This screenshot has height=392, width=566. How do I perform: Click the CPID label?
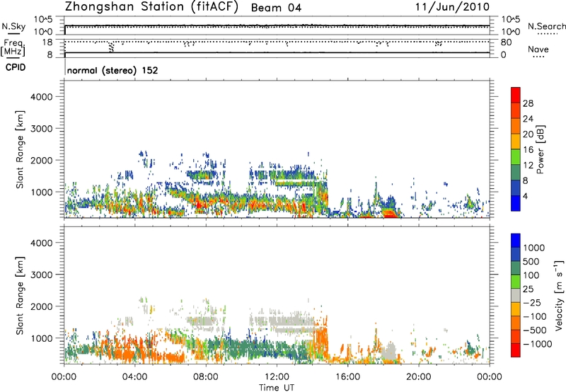[x=16, y=67]
